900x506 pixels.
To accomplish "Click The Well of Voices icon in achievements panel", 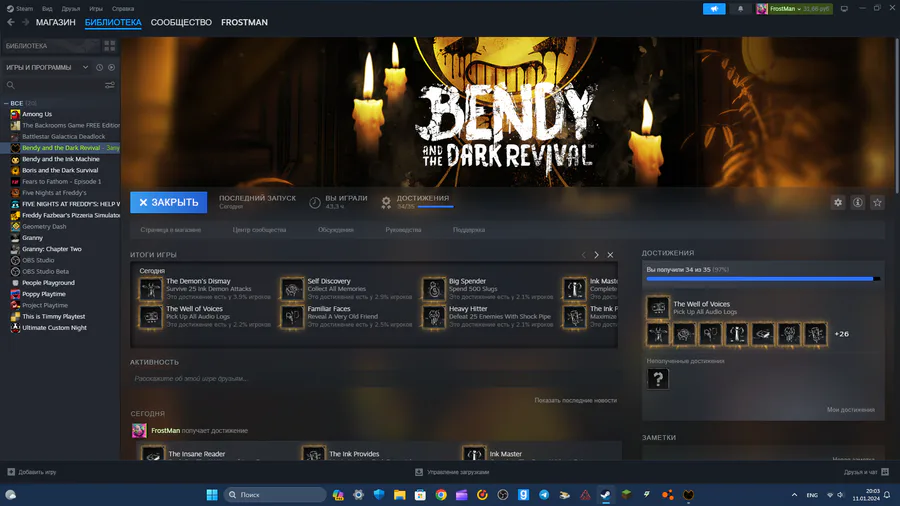I will [658, 308].
